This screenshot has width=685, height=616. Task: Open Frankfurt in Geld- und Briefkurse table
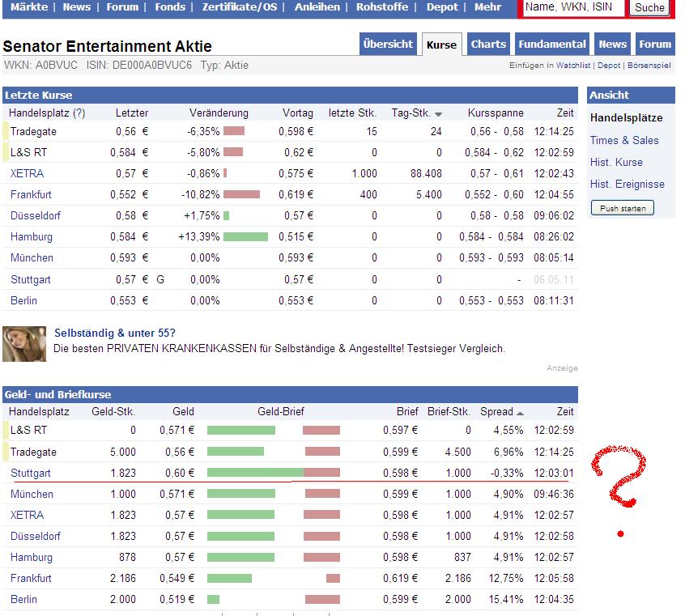point(31,578)
